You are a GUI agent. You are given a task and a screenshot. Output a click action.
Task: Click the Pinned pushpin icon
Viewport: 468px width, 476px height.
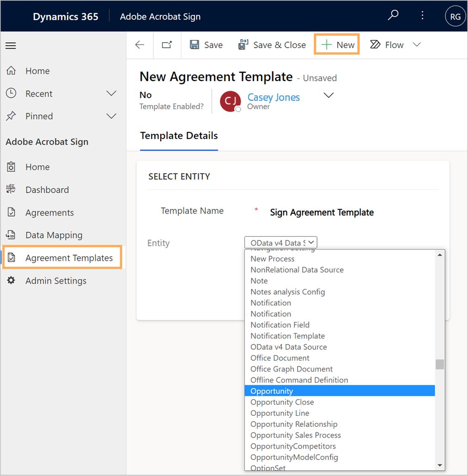pyautogui.click(x=11, y=116)
